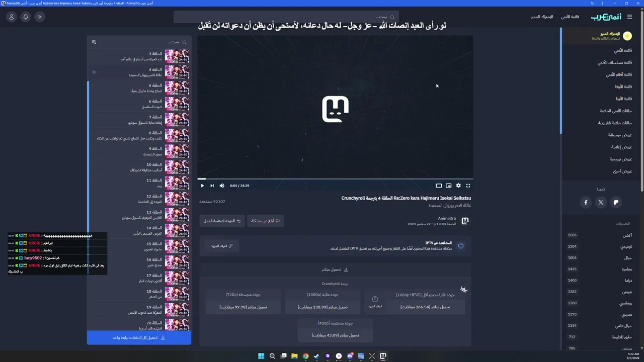Viewport: 644px width, 362px height.
Task: Open the user account icon
Action: click(x=12, y=17)
